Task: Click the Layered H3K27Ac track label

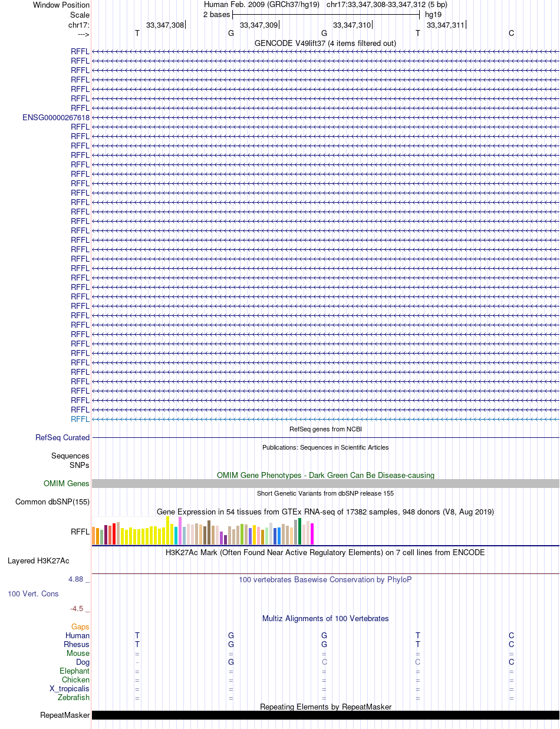Action: tap(38, 561)
